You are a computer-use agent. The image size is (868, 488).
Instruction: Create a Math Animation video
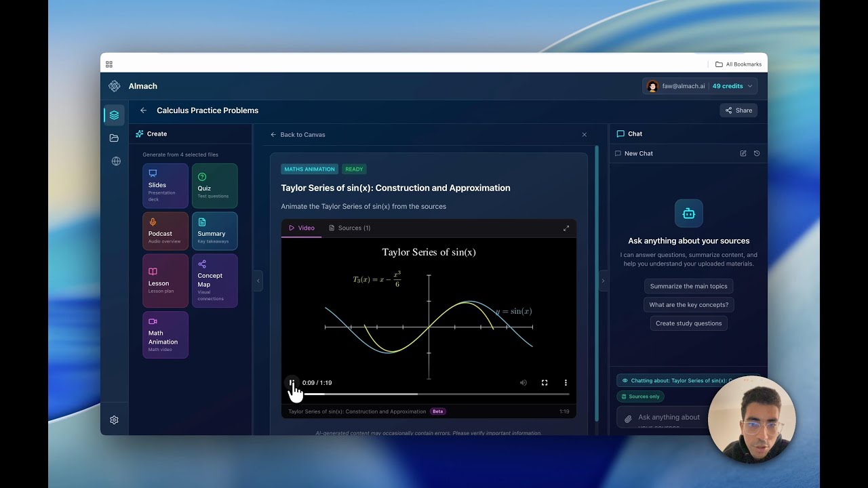(165, 335)
